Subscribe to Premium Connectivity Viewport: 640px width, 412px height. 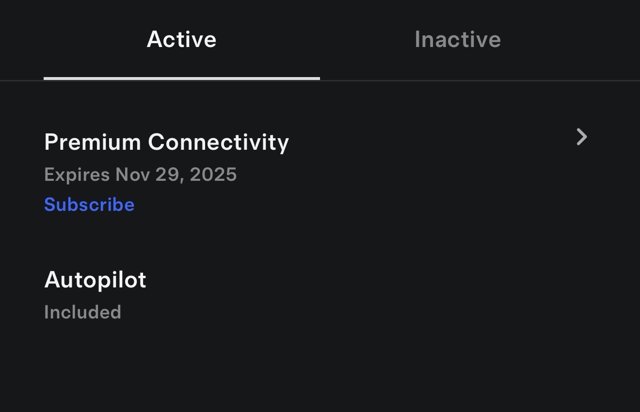89,205
